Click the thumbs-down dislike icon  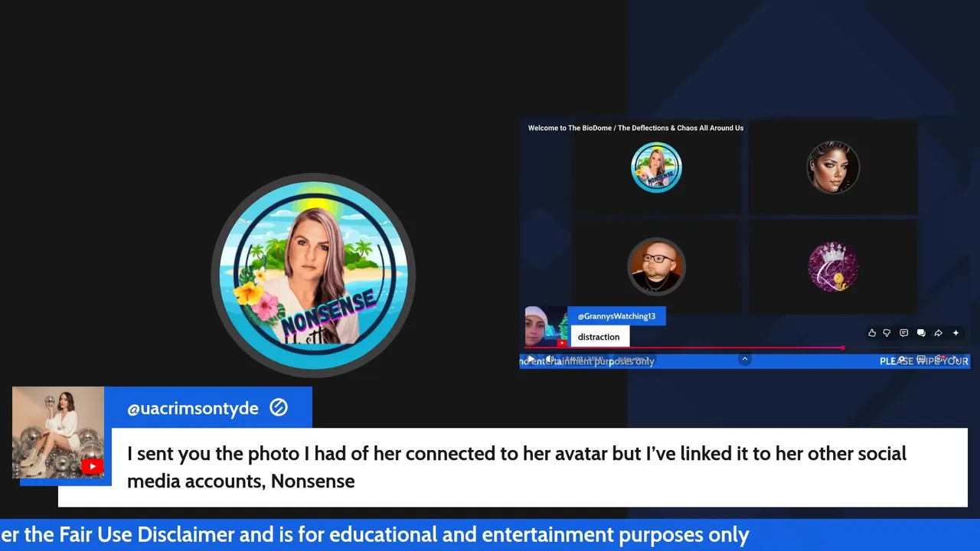tap(887, 333)
